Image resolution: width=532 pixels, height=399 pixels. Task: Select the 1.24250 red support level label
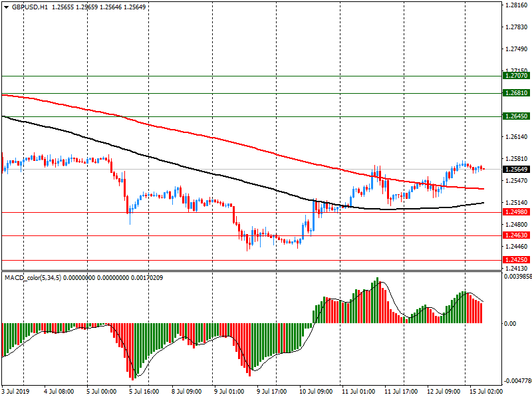[516, 260]
